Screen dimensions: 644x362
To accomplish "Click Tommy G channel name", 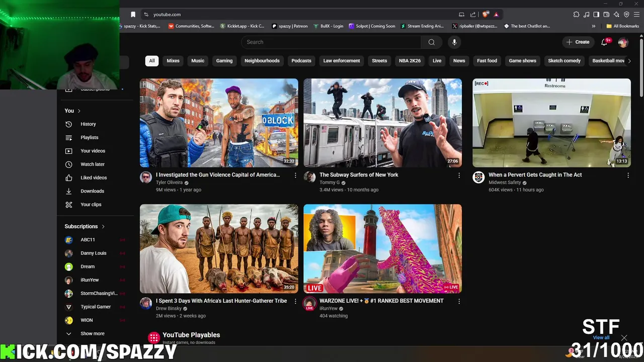I will [x=330, y=183].
